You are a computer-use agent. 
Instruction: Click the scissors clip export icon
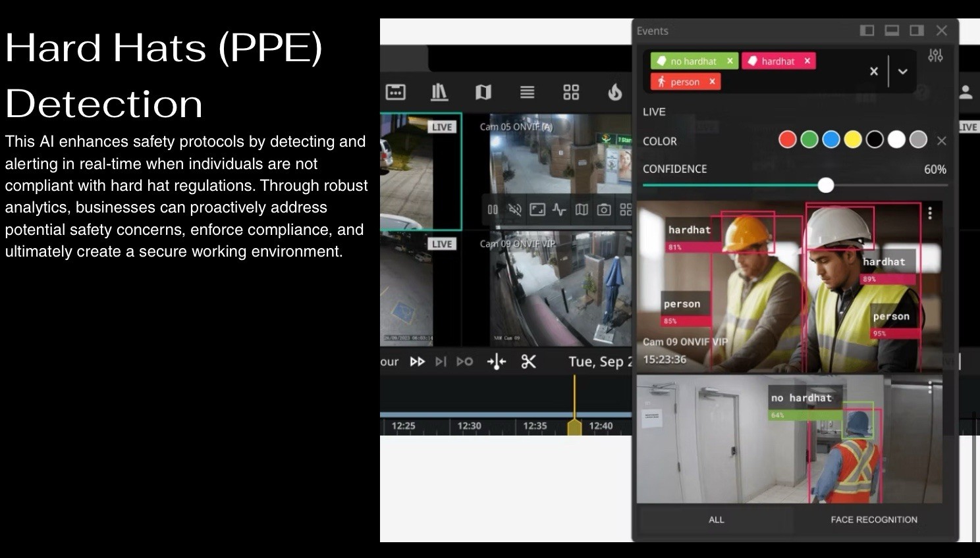click(x=529, y=361)
